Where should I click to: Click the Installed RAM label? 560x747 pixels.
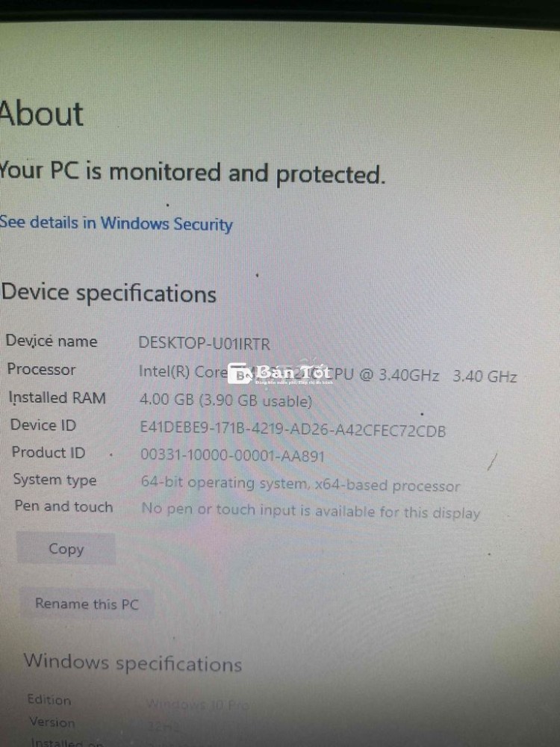click(57, 398)
